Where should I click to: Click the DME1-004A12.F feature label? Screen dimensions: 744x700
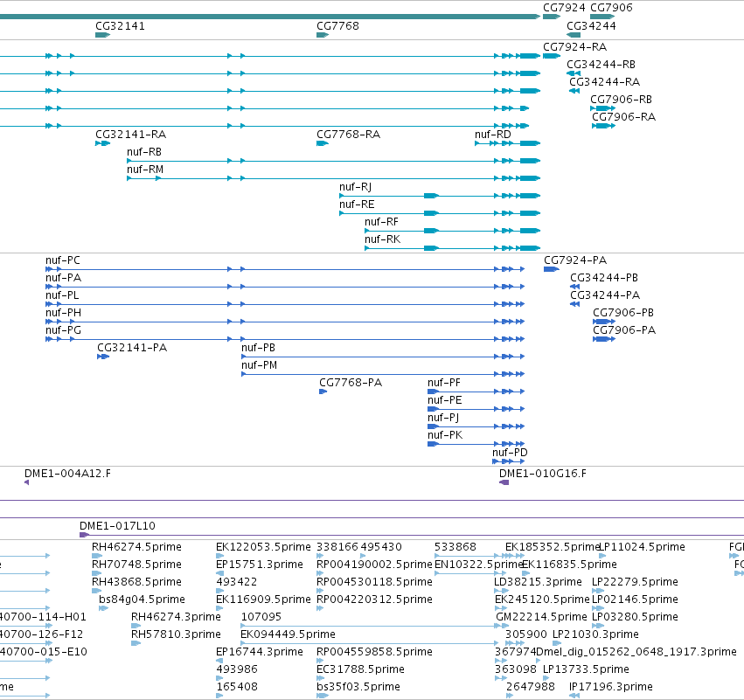coord(68,474)
